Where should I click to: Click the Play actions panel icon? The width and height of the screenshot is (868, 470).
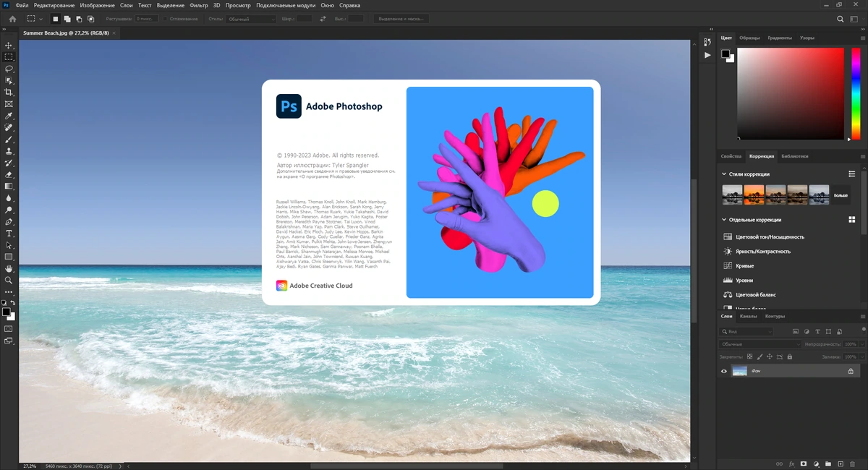click(x=707, y=55)
